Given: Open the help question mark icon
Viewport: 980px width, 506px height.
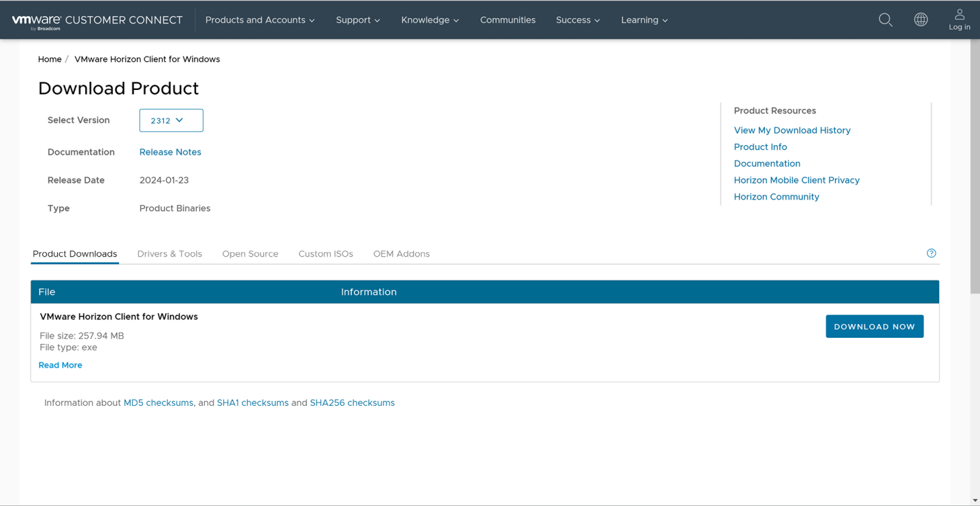Looking at the screenshot, I should point(931,253).
